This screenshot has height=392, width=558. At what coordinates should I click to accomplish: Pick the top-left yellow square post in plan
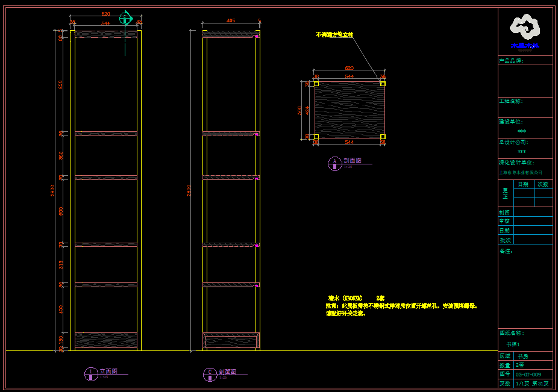(316, 84)
